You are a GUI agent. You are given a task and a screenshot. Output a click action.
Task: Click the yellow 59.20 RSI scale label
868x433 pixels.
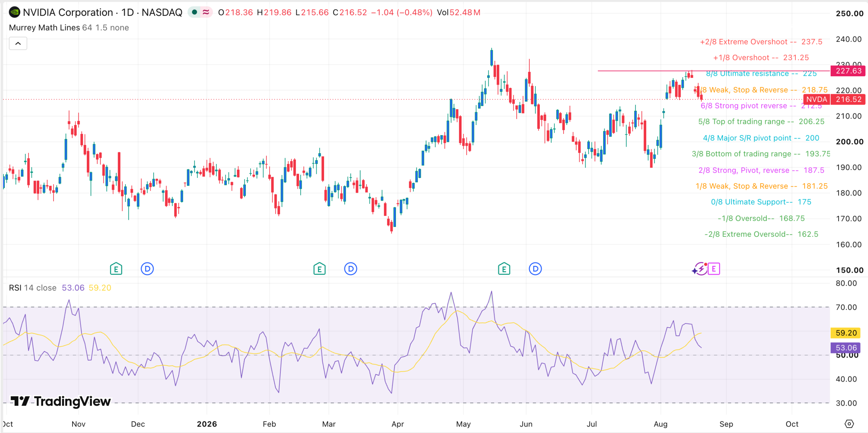pos(846,333)
